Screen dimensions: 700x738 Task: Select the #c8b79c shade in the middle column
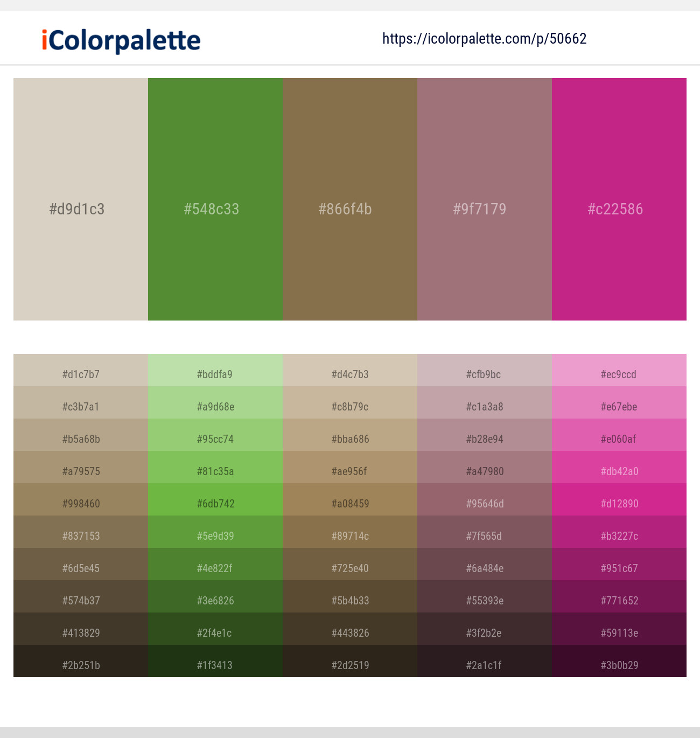(x=349, y=407)
